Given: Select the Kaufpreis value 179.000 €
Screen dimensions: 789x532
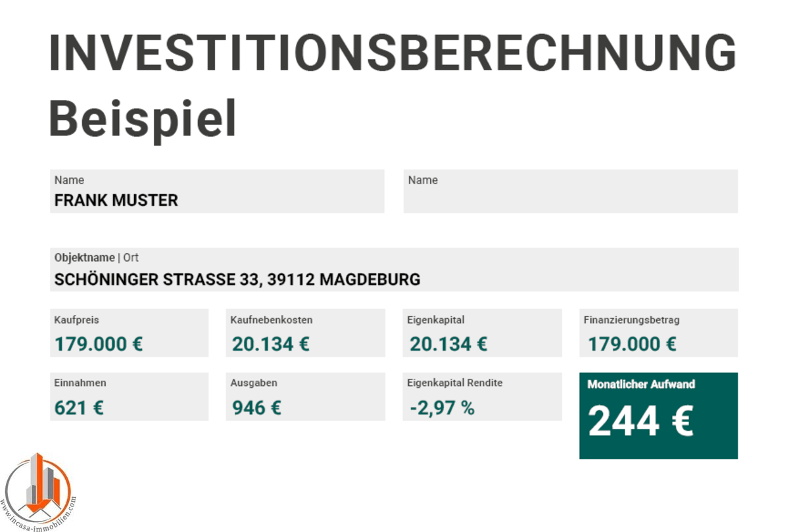Looking at the screenshot, I should pos(99,344).
